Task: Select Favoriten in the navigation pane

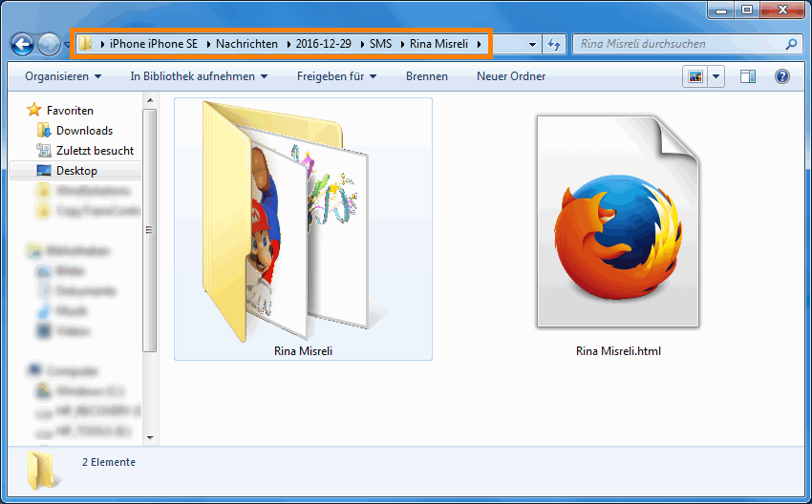Action: (70, 110)
